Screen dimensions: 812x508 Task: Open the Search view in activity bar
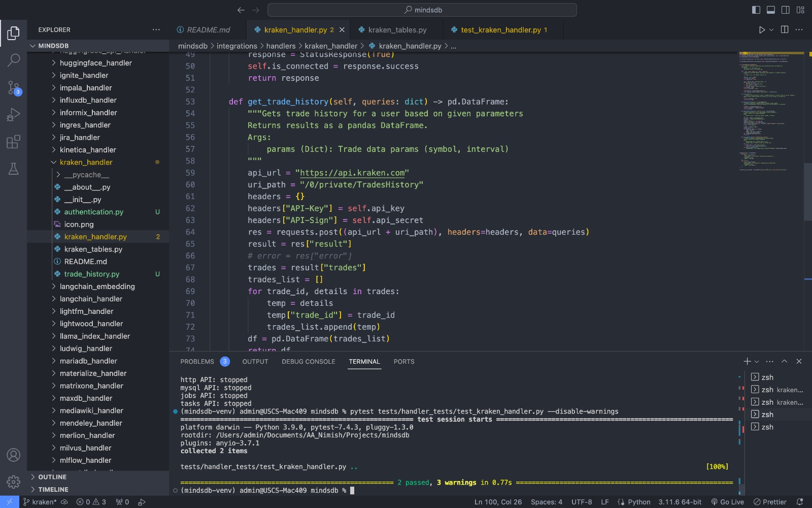(14, 60)
